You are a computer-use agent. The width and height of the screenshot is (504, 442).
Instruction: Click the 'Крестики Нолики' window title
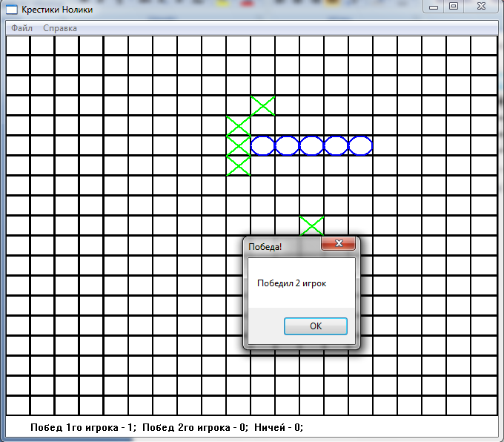[x=57, y=10]
